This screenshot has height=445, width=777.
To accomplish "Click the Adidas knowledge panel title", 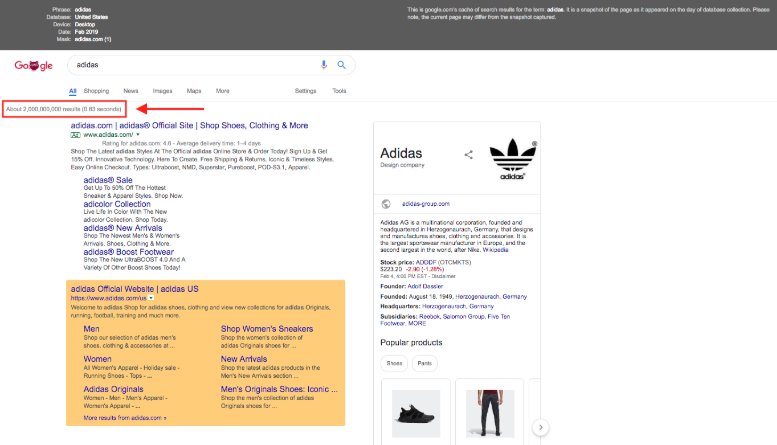I will tap(401, 153).
